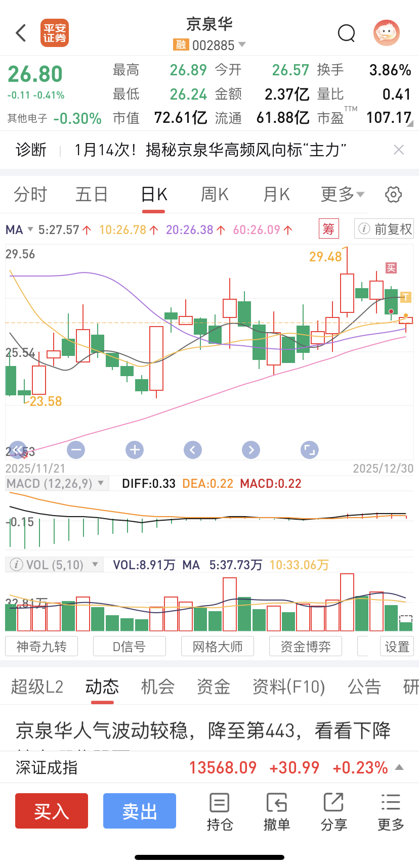Read the 京泉华人气波动 news item
Viewport: 419px width, 868px height.
tap(203, 730)
